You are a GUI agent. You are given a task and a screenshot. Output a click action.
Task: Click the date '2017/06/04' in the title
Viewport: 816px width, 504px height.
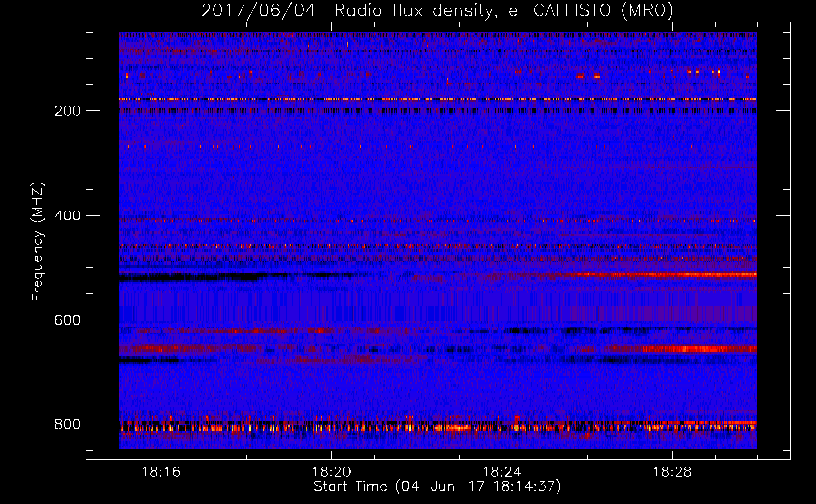click(259, 11)
